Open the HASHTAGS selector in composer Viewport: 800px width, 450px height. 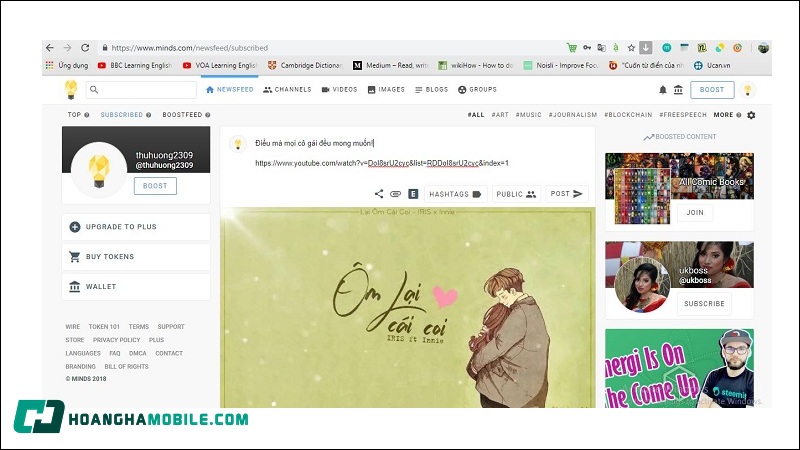point(455,194)
